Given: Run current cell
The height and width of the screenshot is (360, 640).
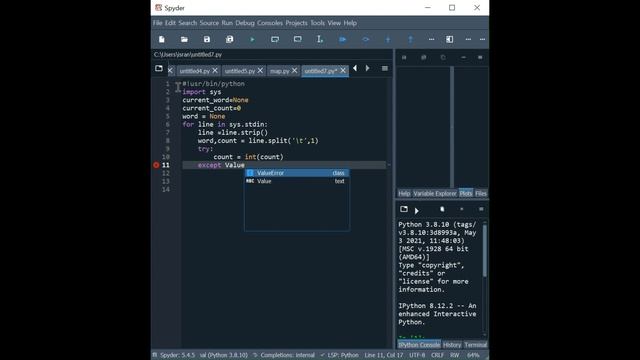Looking at the screenshot, I should coord(275,39).
